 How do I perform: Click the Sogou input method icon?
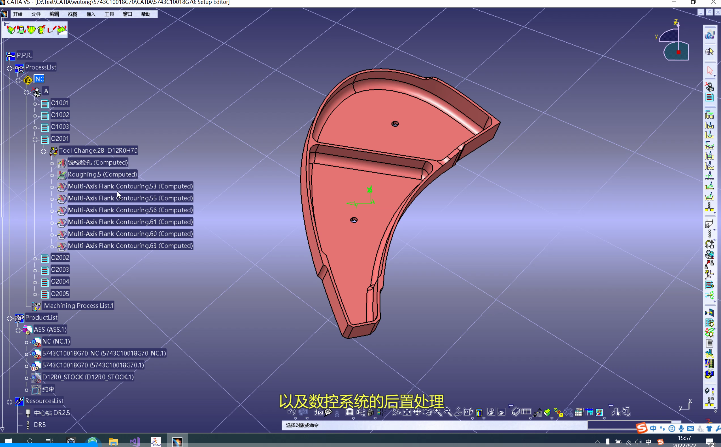coord(643,429)
